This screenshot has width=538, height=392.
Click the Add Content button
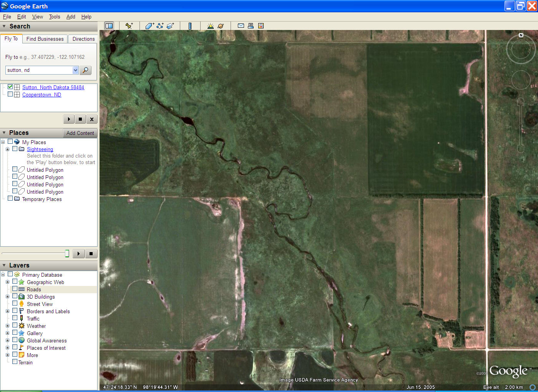click(x=80, y=133)
